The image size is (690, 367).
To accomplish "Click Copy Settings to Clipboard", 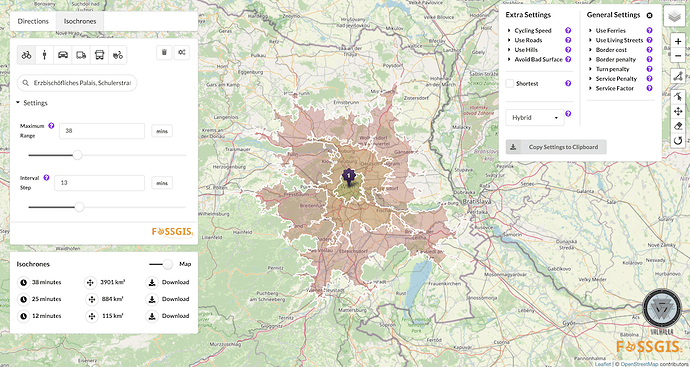I will coord(556,147).
